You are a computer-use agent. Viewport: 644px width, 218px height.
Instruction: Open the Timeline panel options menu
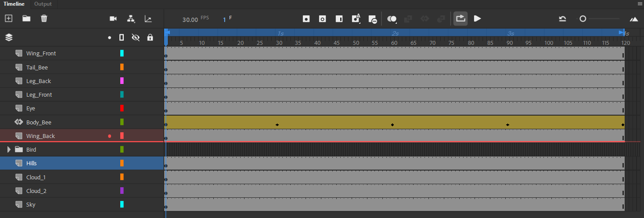pos(640,4)
